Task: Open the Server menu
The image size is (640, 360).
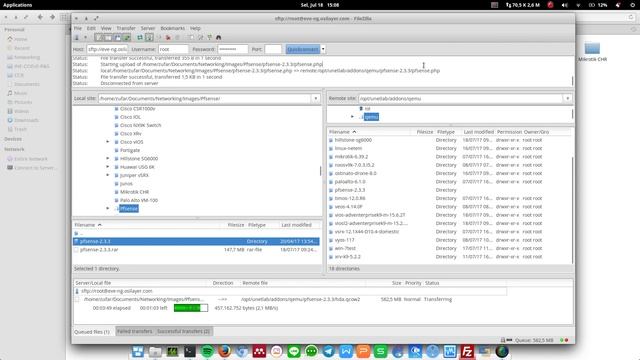Action: coord(148,28)
